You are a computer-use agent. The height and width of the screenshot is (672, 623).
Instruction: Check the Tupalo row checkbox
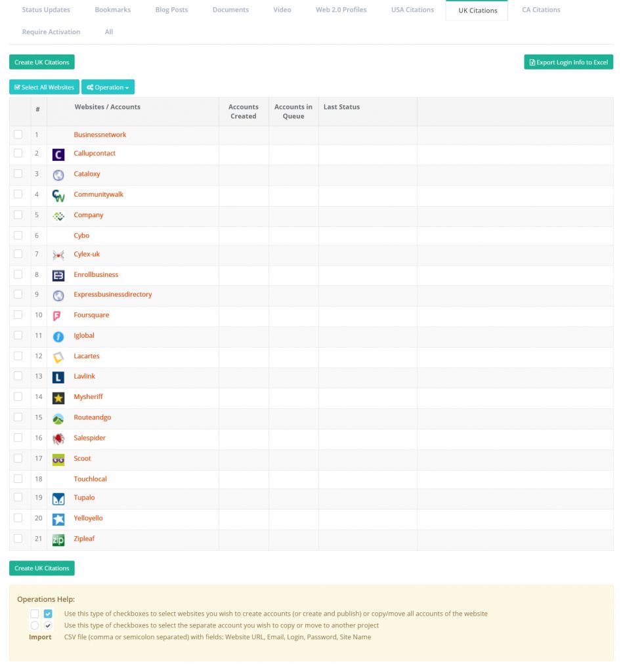tap(18, 497)
